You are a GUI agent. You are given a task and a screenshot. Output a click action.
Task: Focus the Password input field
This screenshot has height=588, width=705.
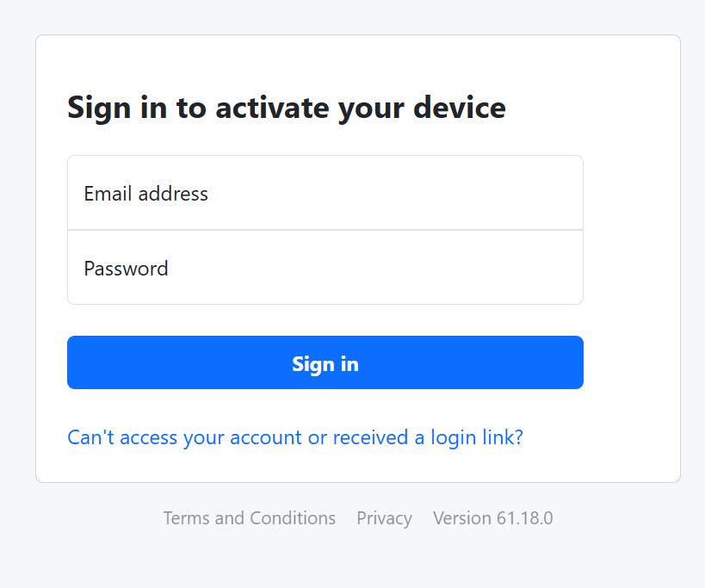tap(325, 268)
